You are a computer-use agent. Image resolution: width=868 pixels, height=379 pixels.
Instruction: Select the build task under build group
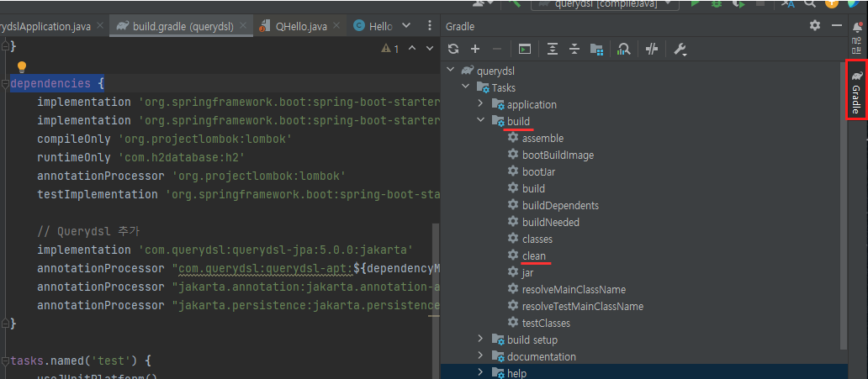pyautogui.click(x=533, y=189)
